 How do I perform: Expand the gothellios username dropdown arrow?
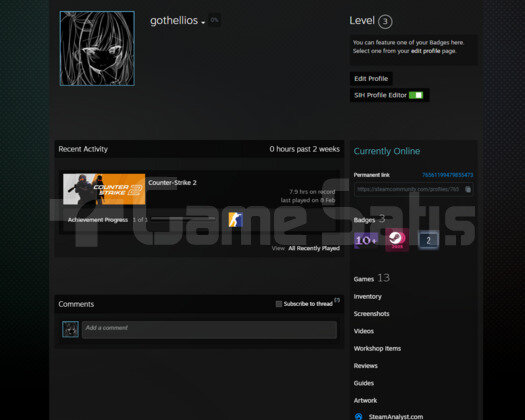(203, 22)
